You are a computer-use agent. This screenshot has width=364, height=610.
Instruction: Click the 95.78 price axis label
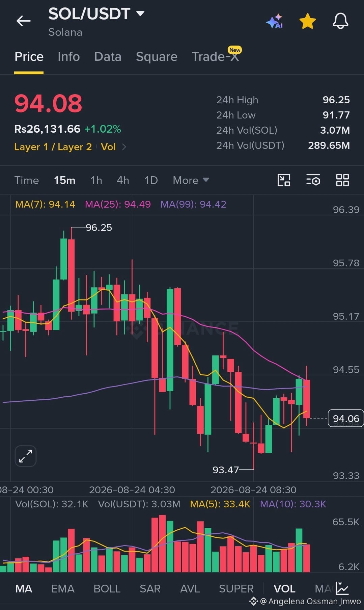346,263
